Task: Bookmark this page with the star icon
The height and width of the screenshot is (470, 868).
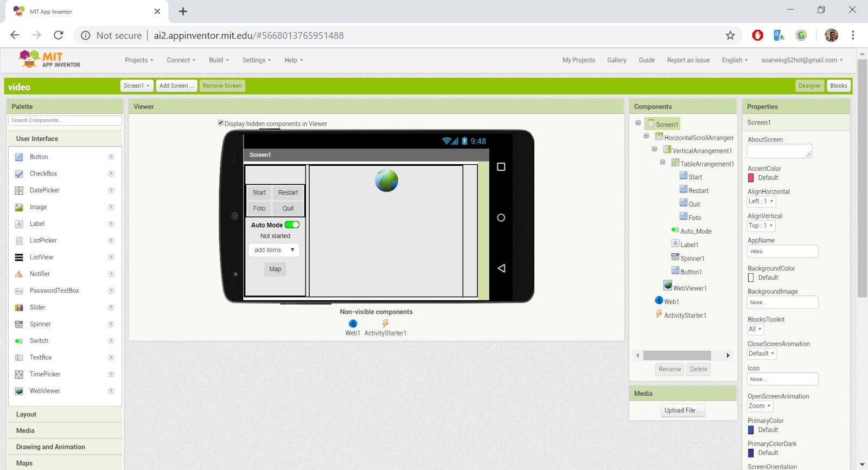Action: [x=730, y=35]
